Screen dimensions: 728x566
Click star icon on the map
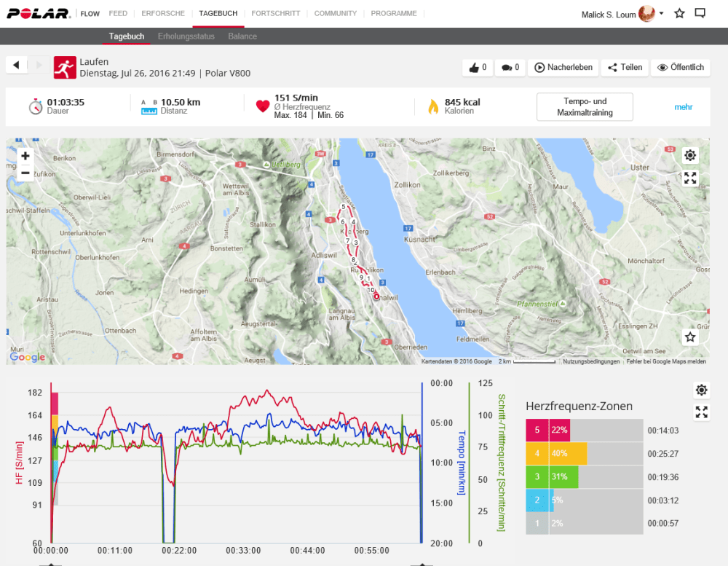(x=690, y=337)
